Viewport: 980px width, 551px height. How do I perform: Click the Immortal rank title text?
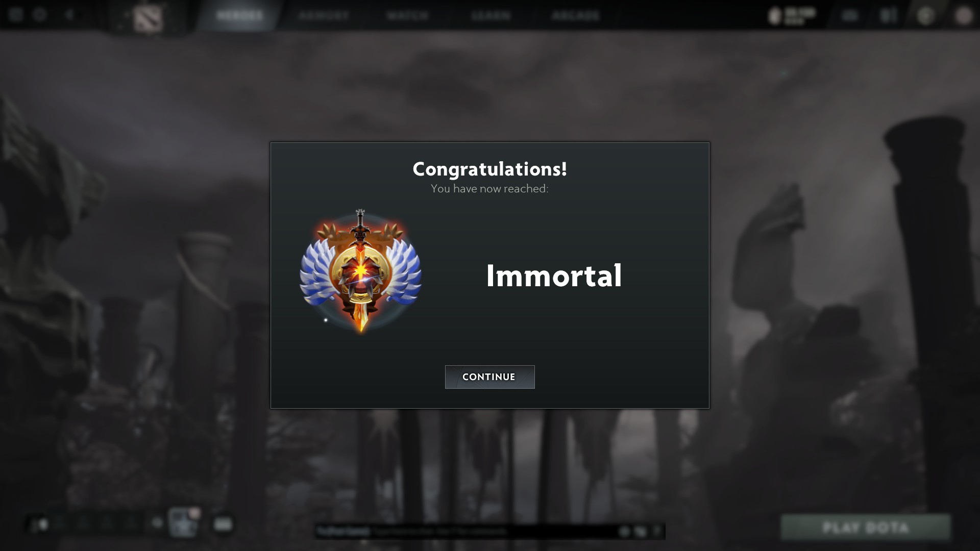(554, 276)
